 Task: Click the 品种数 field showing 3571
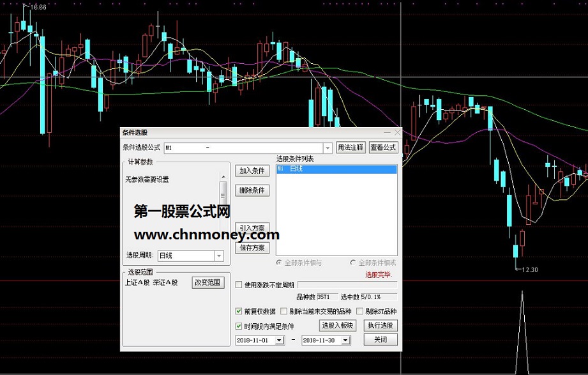coord(328,297)
